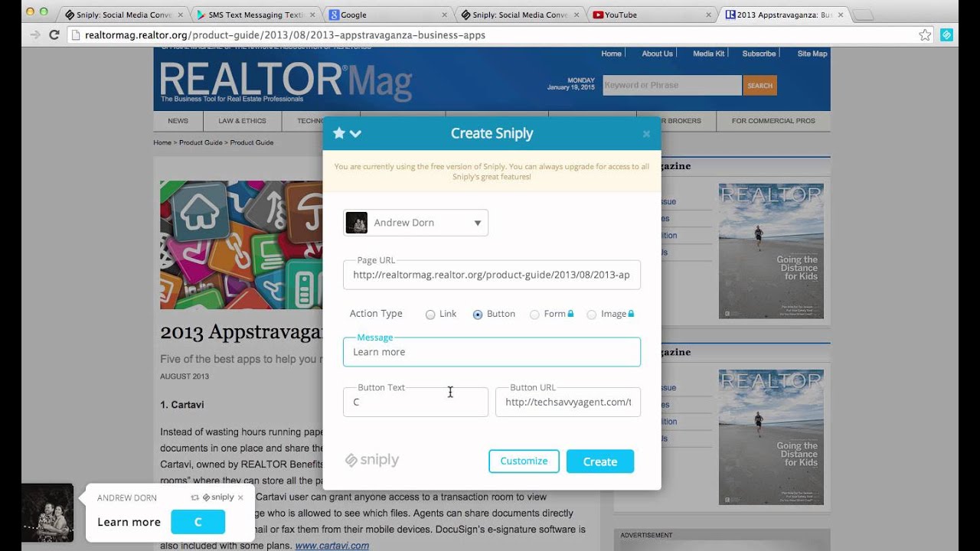Bookmark this page with the star icon

click(x=925, y=34)
